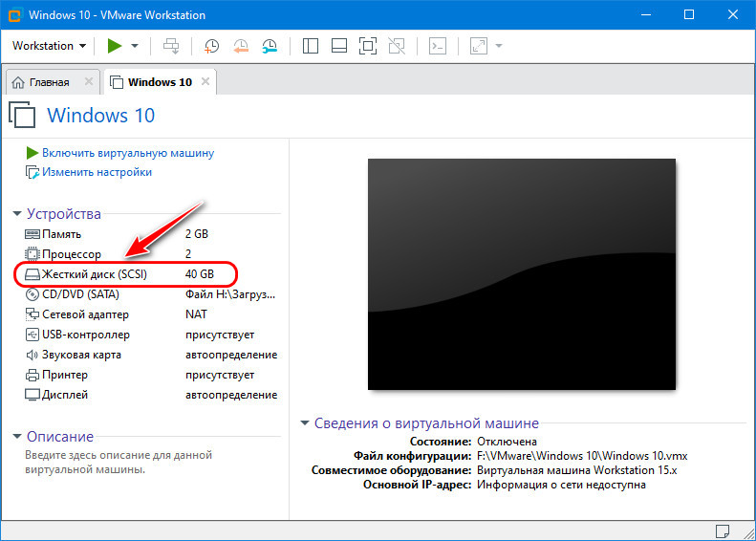Click Включить виртуальную машину link
756x541 pixels.
tap(128, 153)
